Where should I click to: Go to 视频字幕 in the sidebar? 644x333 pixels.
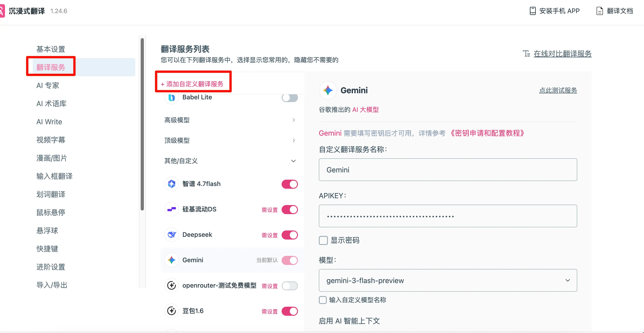[x=51, y=140]
